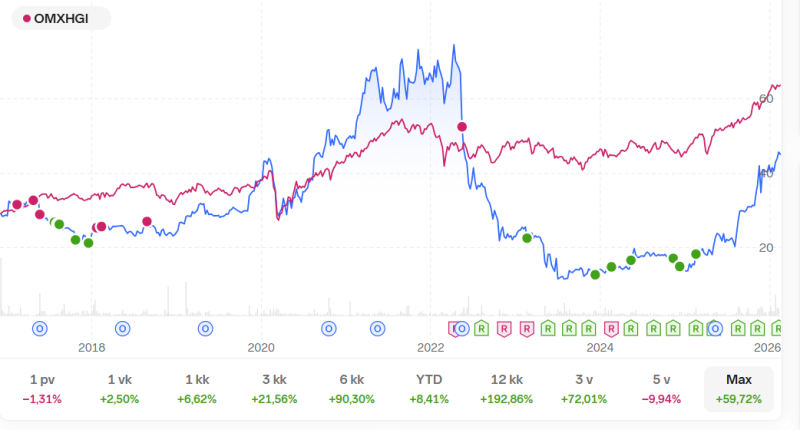The image size is (800, 430).
Task: Click pink R marker above the 2024 label
Action: point(612,328)
